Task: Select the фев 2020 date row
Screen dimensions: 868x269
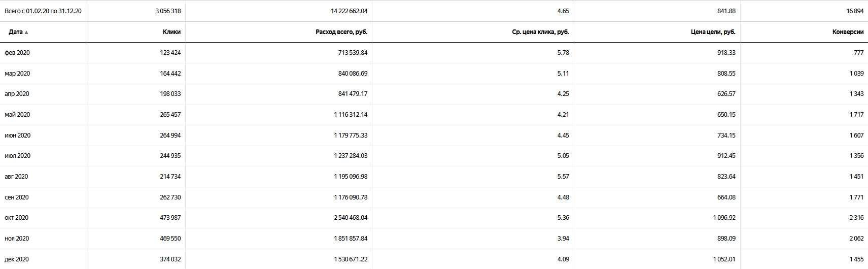Action: click(17, 53)
